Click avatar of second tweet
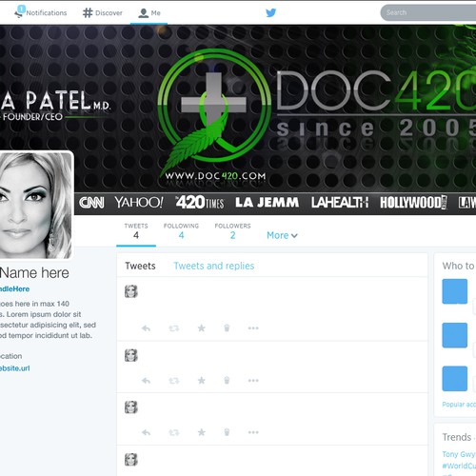476x476 pixels. (131, 355)
